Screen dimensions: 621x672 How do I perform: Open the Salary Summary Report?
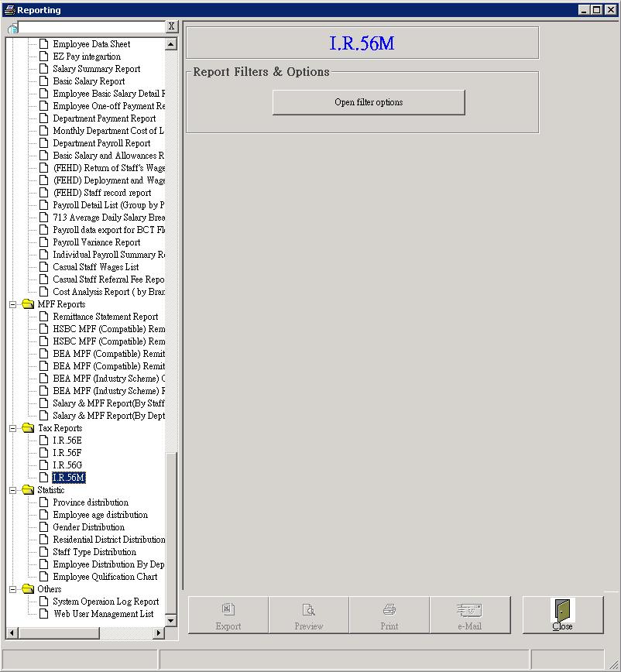tap(96, 69)
